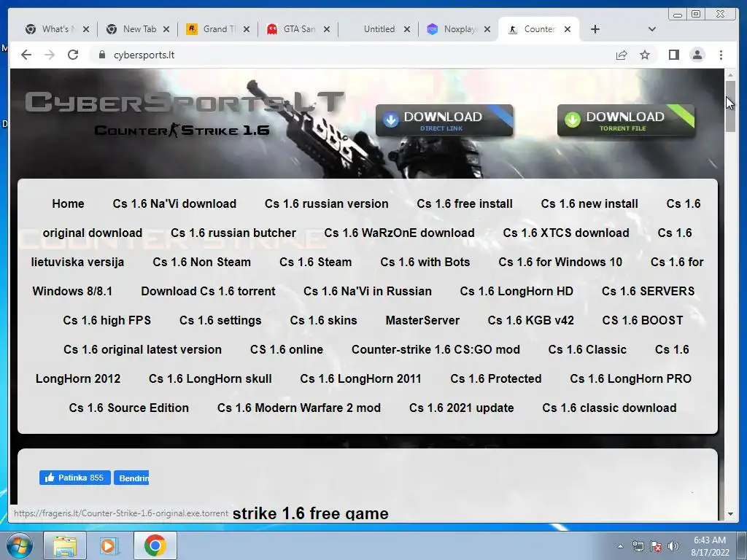Open Cs 1.6 Modern Warfare 2 mod
Screen dimensions: 747x560
pyautogui.click(x=298, y=408)
